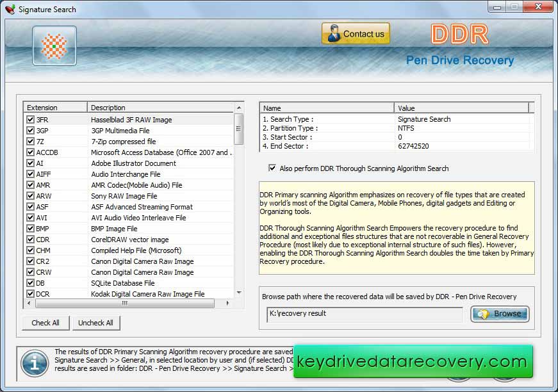The height and width of the screenshot is (392, 558).
Task: Click the horizontal scrollbar left arrow
Action: coord(29,303)
